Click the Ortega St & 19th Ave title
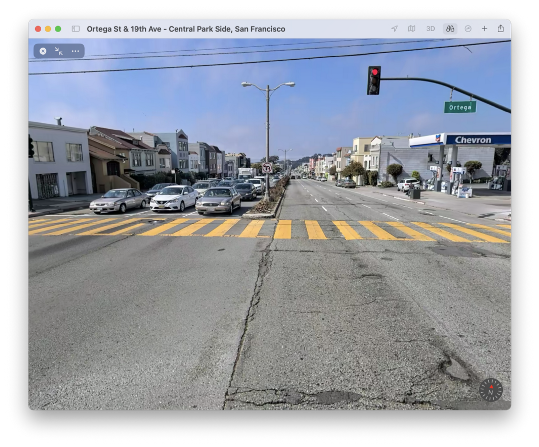539x447 pixels. (186, 29)
